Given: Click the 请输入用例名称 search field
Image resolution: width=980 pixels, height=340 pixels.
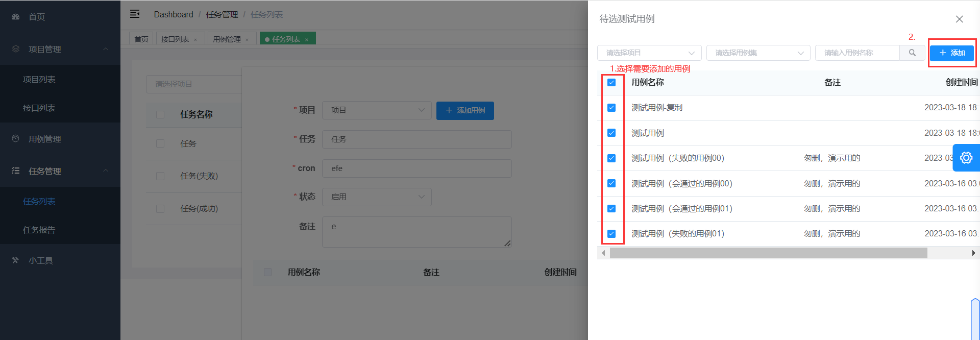Looking at the screenshot, I should tap(857, 53).
